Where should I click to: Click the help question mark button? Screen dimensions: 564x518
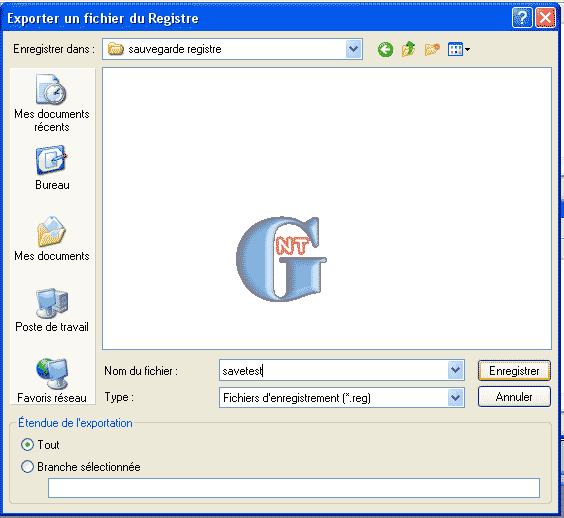point(522,17)
